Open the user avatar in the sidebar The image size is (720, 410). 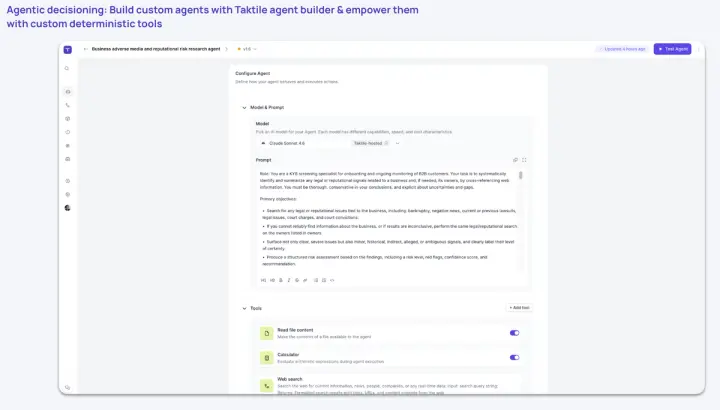tap(68, 208)
